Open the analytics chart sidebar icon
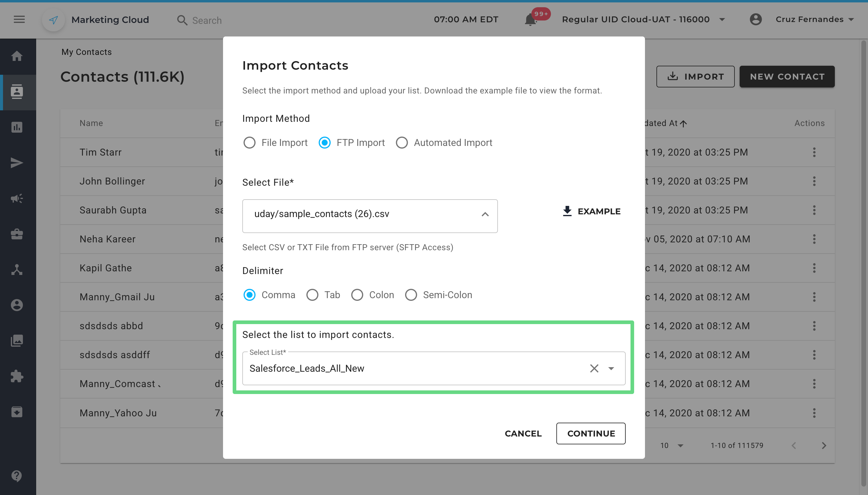 [17, 127]
